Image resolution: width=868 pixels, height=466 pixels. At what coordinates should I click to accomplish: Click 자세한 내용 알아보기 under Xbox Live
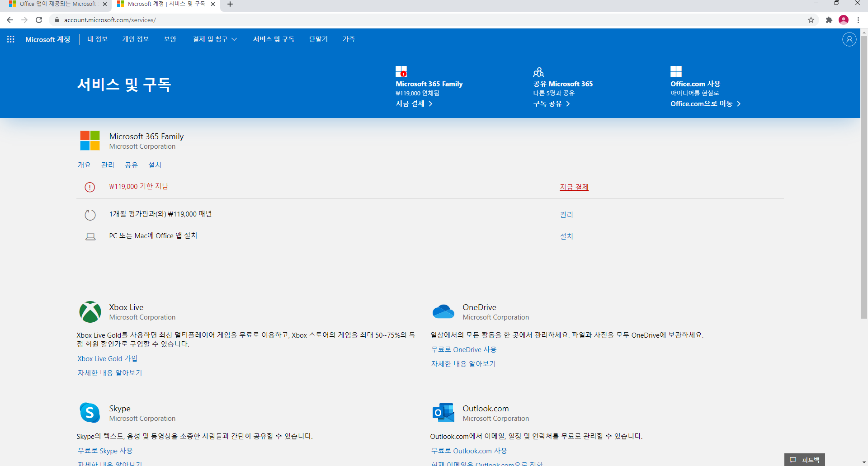pyautogui.click(x=110, y=373)
